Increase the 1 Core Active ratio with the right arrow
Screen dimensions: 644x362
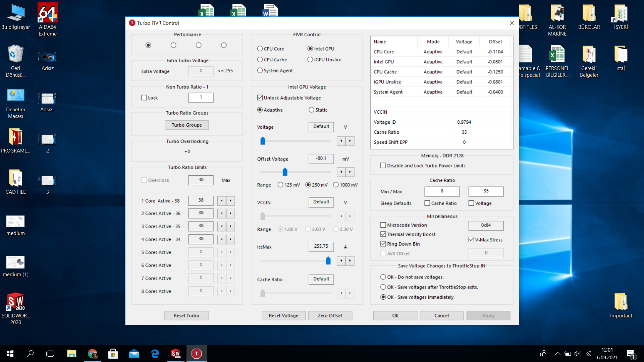pos(230,201)
